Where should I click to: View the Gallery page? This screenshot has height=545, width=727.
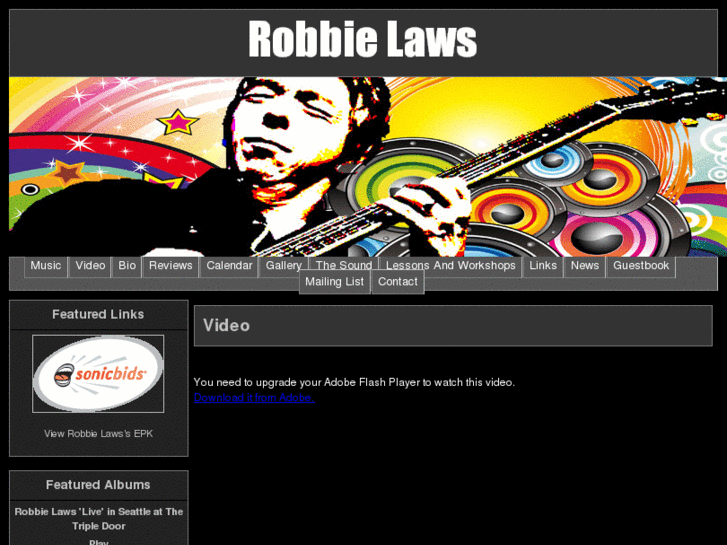click(283, 266)
